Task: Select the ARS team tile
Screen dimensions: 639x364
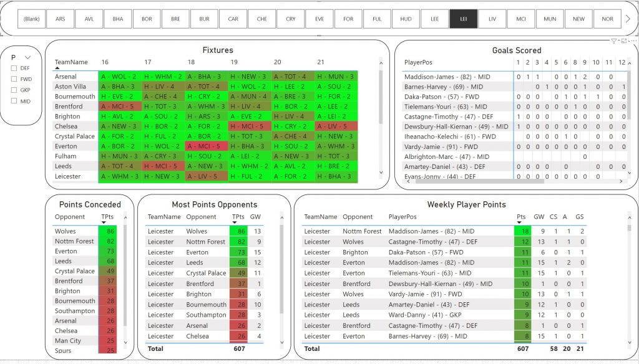Action: click(61, 19)
